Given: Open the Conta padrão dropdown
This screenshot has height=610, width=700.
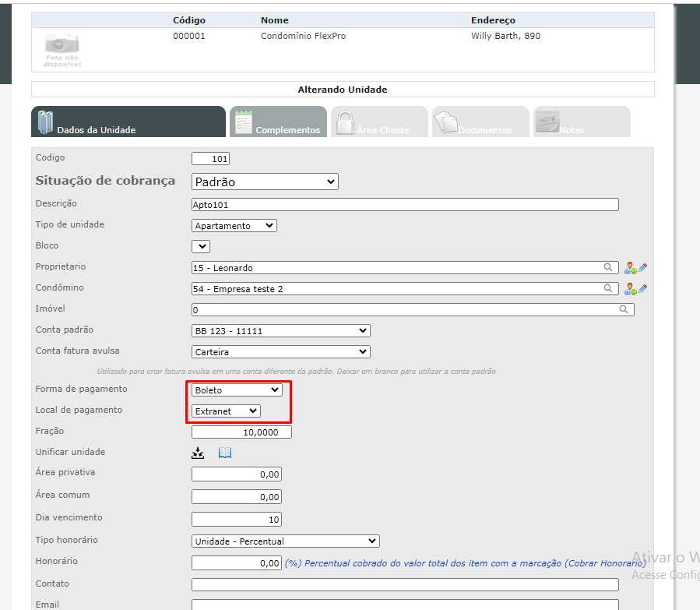Looking at the screenshot, I should coord(281,331).
